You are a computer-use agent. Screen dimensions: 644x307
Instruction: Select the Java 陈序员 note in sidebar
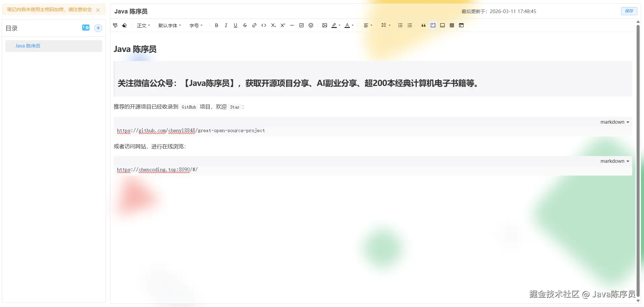(54, 46)
